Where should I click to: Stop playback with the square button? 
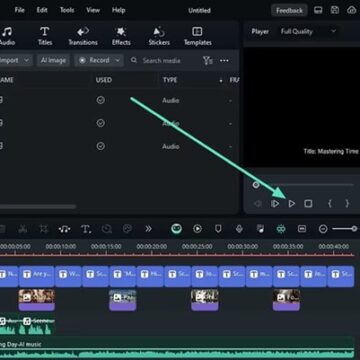(x=308, y=203)
